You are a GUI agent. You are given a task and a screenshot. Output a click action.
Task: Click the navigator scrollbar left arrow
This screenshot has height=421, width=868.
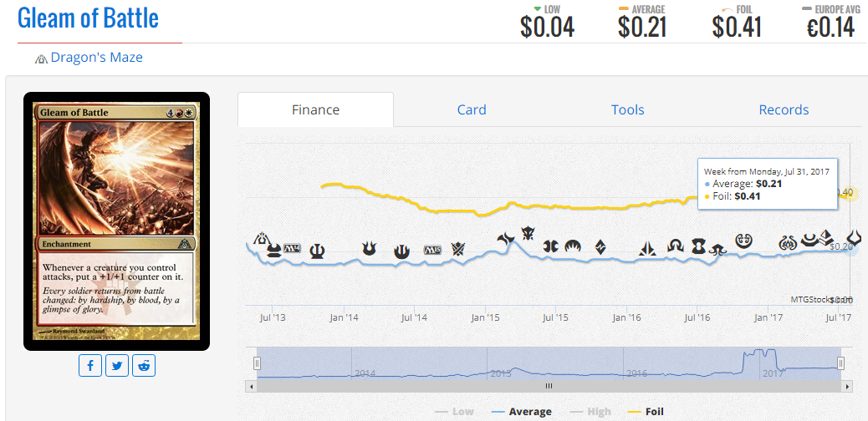point(252,386)
